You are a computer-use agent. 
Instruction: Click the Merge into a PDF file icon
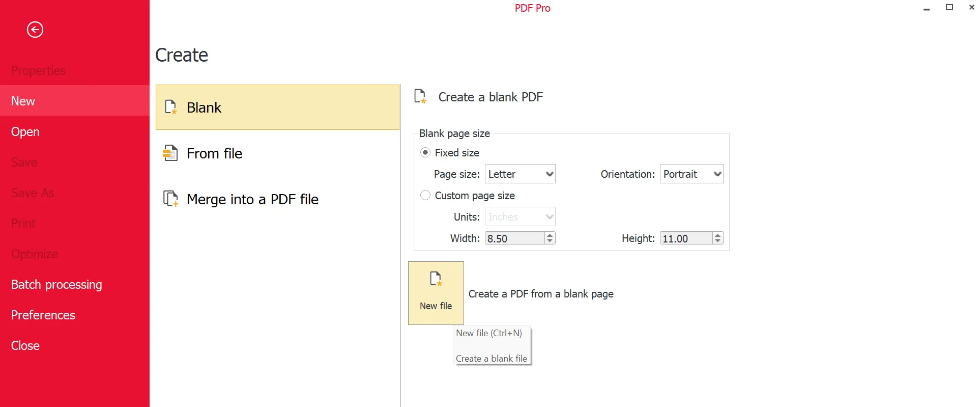(170, 199)
